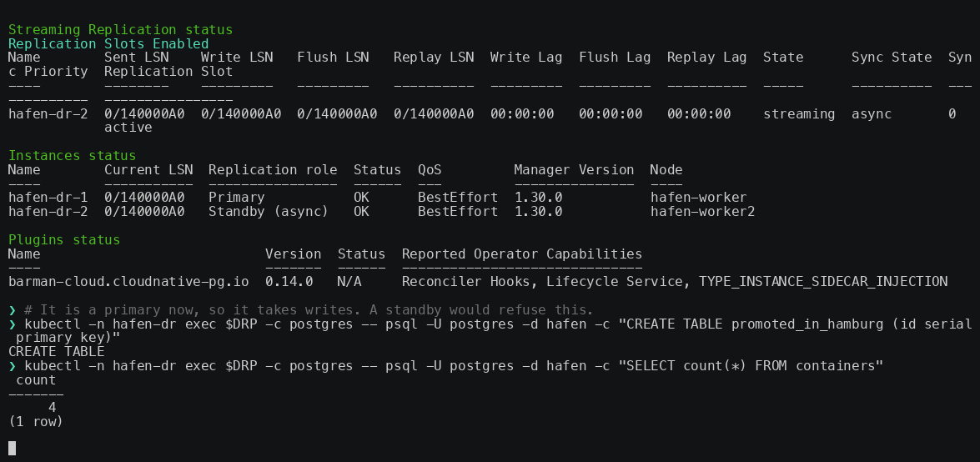The height and width of the screenshot is (462, 980).
Task: Click the kubectl CREATE TABLE promoted_in_hamburg command
Action: [x=490, y=331]
